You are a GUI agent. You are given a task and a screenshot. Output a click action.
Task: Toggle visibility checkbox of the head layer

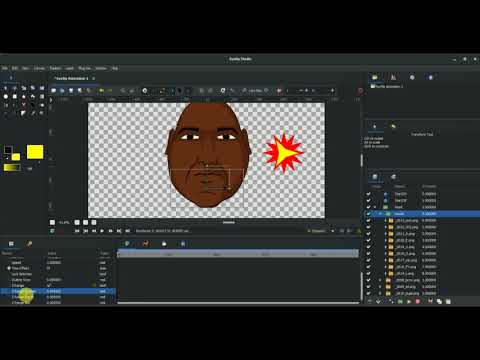369,207
